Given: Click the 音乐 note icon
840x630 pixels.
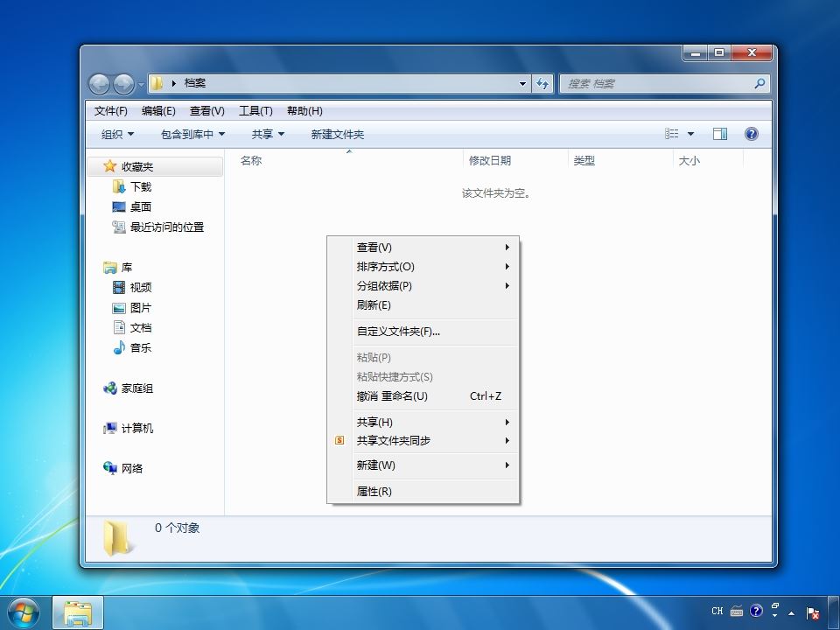Looking at the screenshot, I should pyautogui.click(x=119, y=347).
